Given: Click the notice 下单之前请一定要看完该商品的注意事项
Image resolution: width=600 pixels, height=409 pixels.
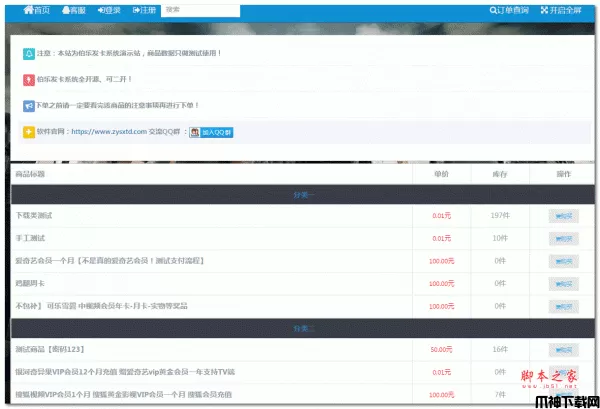Looking at the screenshot, I should [117, 105].
